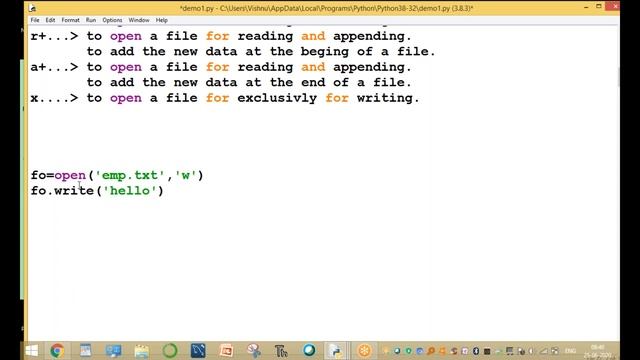
Task: Click orange 'and' keyword on the a+ line
Action: [313, 67]
